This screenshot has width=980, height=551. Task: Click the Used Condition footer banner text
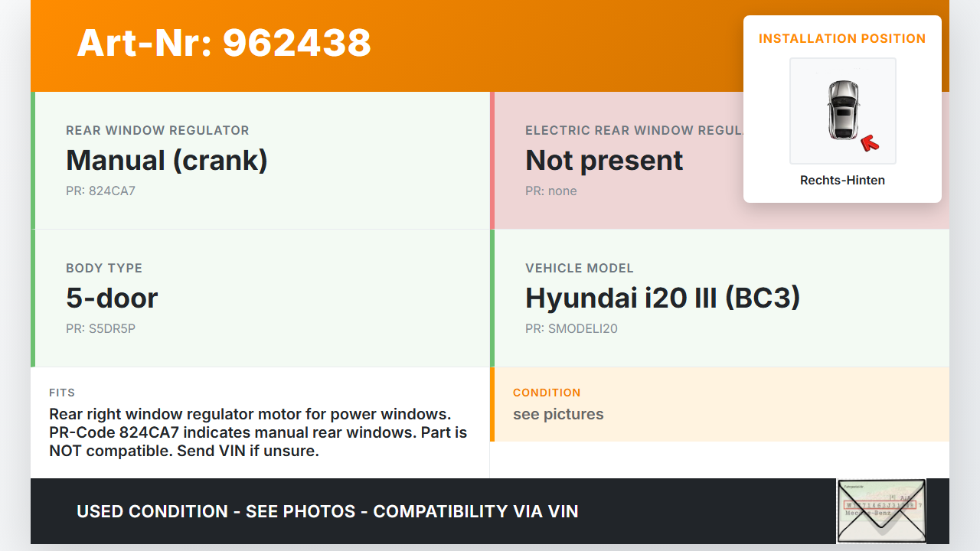click(x=328, y=511)
